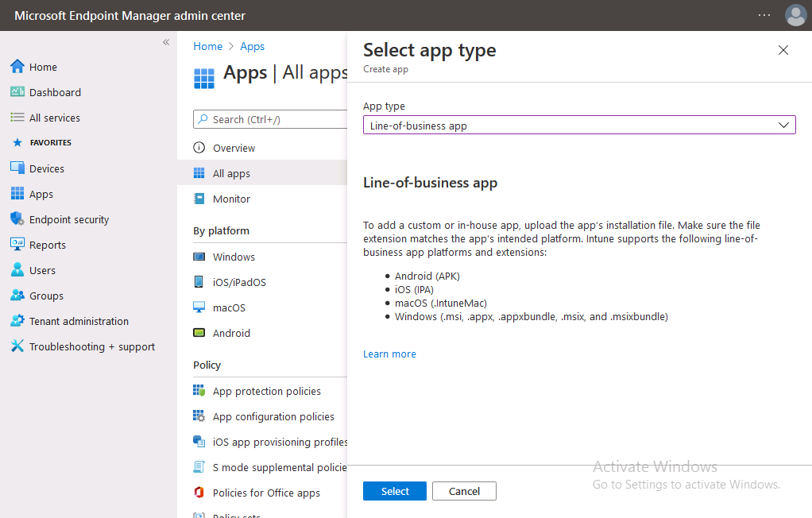Click the user account avatar icon
812x518 pixels.
click(795, 15)
